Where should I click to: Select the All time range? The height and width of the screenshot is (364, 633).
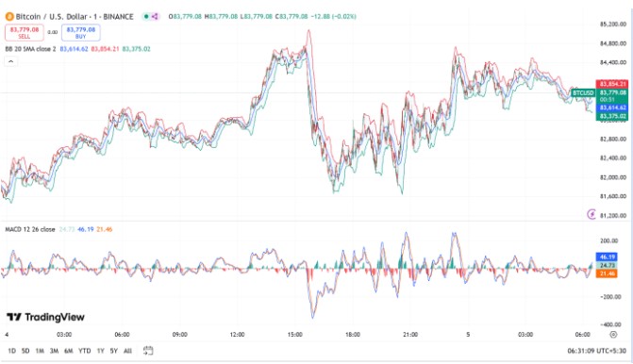127,351
